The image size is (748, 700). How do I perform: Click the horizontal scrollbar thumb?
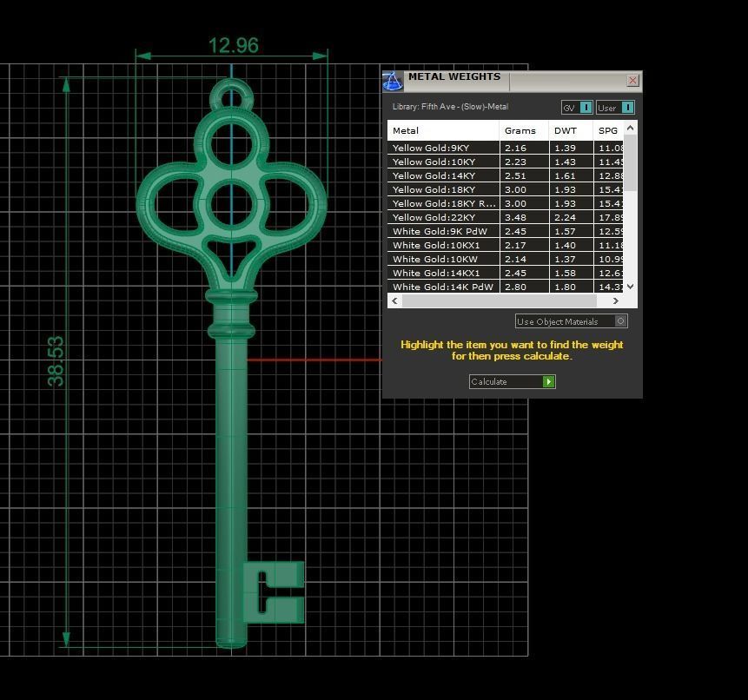click(500, 300)
